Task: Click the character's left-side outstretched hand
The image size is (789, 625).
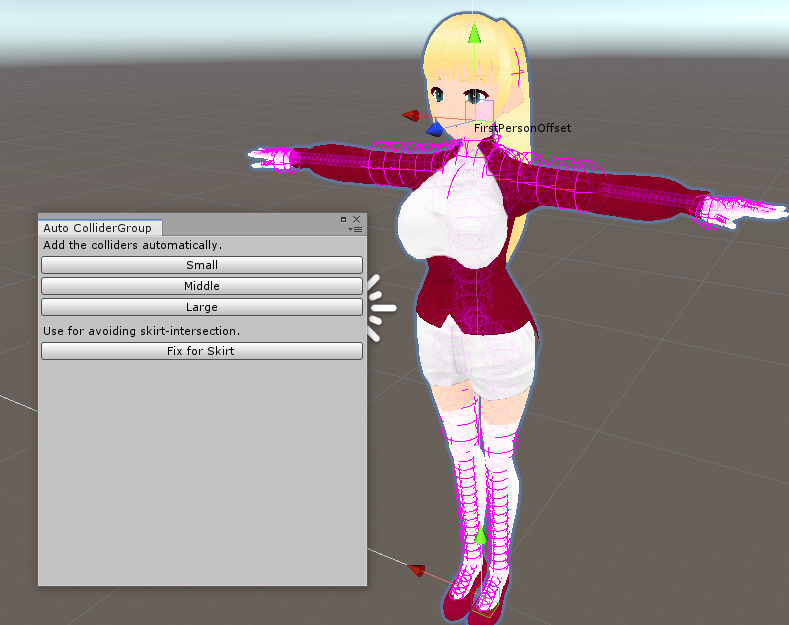Action: (268, 157)
